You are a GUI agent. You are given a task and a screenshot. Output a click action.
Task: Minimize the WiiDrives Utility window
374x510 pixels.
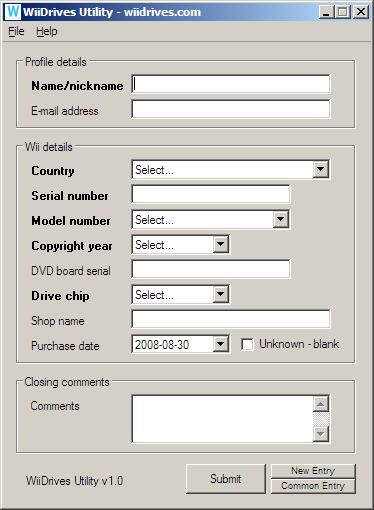coord(327,12)
